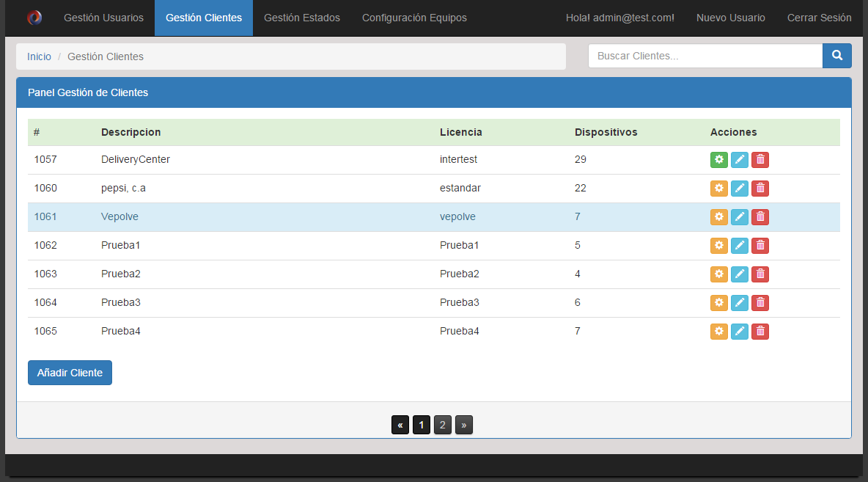Click Nuevo Usuario in navbar
Image resolution: width=868 pixels, height=482 pixels.
tap(731, 18)
